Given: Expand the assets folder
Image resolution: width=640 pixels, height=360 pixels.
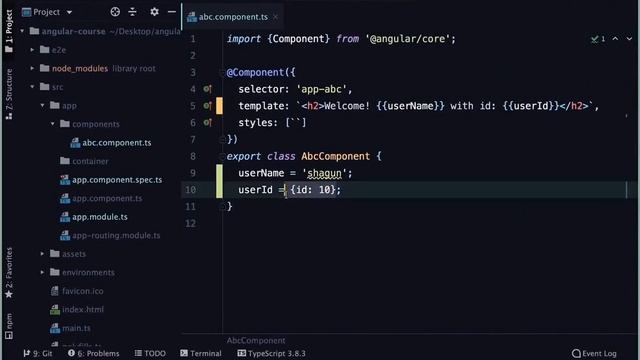Looking at the screenshot, I should 42,253.
